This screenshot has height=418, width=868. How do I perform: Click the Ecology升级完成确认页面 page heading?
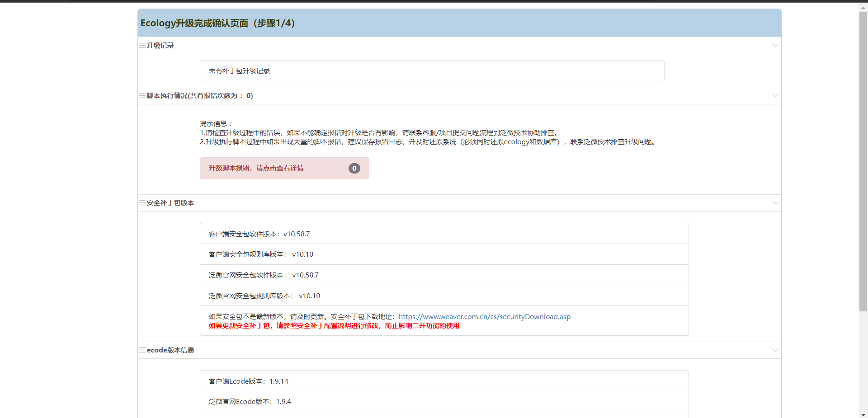(x=217, y=23)
